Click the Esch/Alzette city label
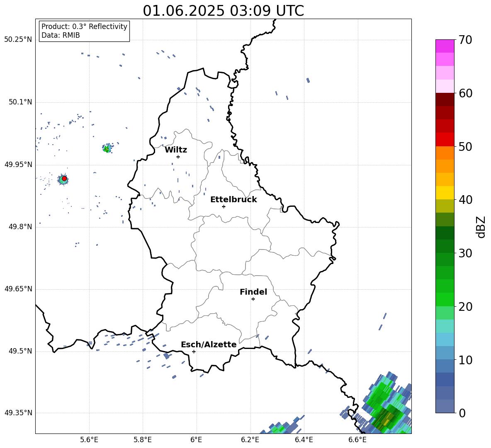Screen dimensions: 491x448 click(x=209, y=344)
